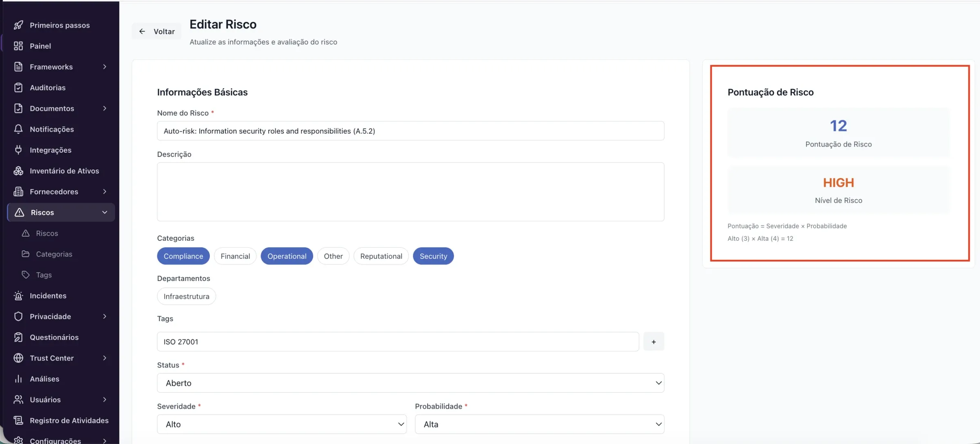Open the Status dropdown showing Aberto
This screenshot has width=980, height=444.
tap(410, 383)
